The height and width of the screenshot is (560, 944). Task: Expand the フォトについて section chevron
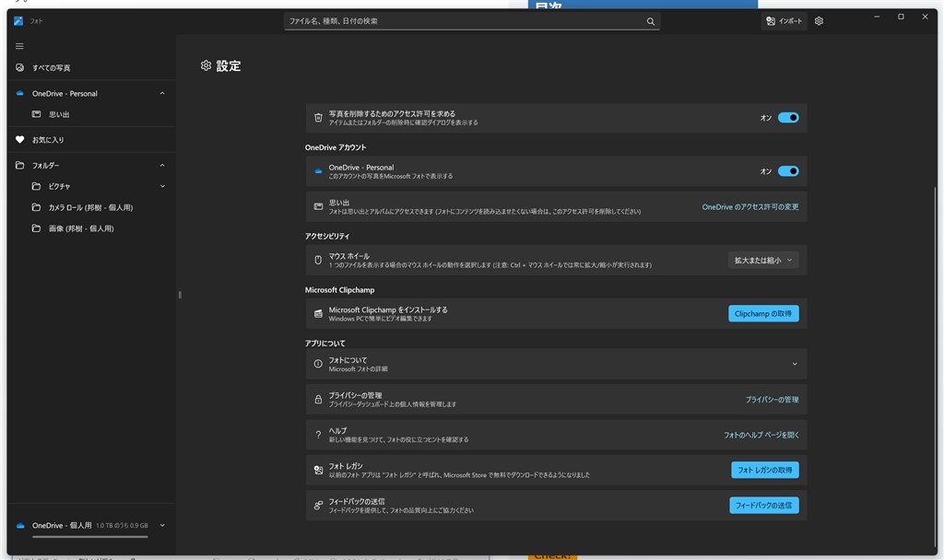[794, 364]
